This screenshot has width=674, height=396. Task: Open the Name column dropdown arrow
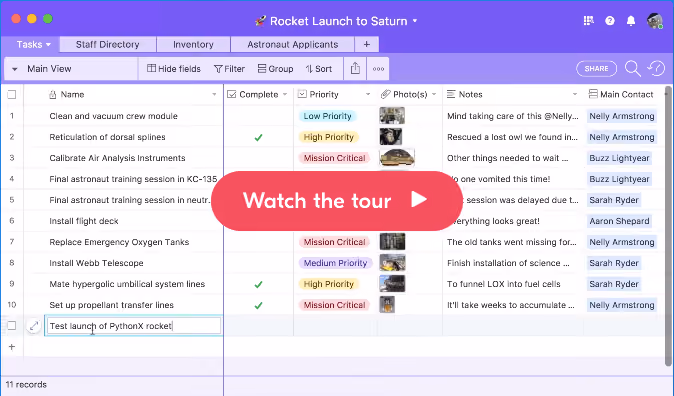[x=214, y=94]
